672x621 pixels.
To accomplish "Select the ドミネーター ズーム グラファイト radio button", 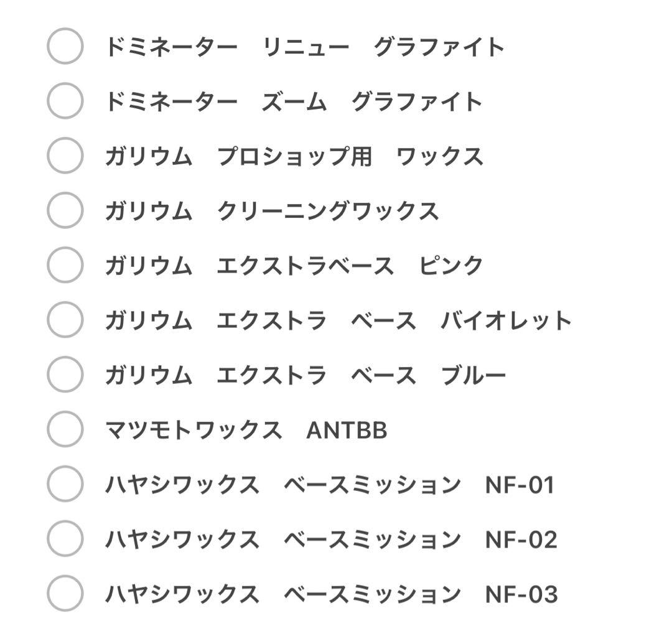I will (x=65, y=101).
